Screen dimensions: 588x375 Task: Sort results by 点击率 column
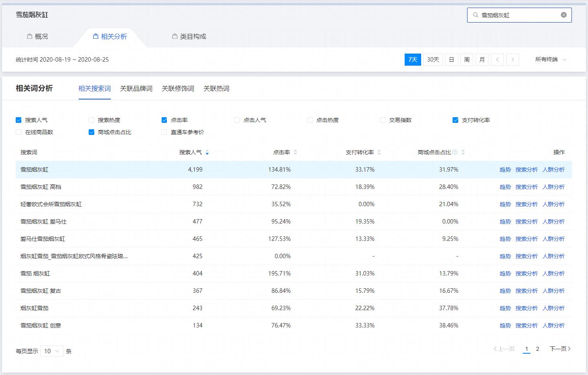tap(295, 152)
